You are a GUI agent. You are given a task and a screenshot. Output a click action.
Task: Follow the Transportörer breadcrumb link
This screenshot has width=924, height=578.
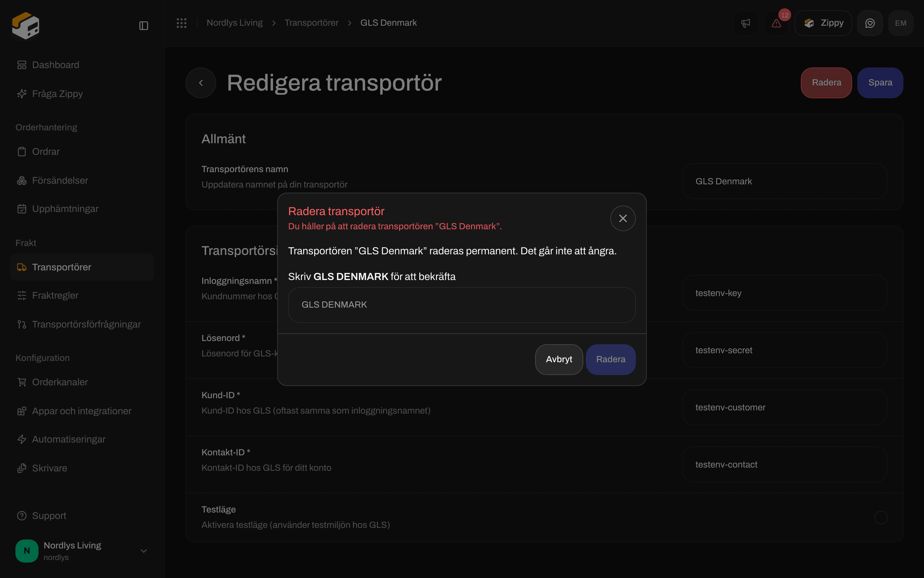[x=311, y=23]
